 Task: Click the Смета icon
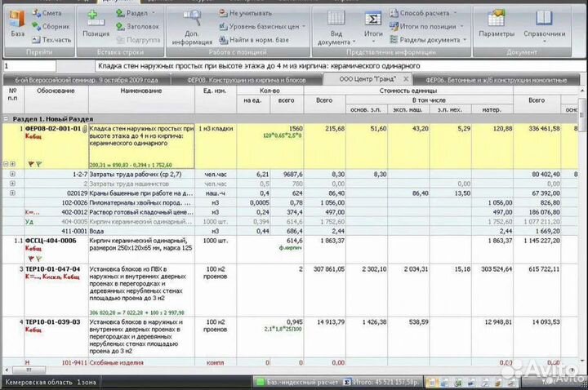[51, 14]
